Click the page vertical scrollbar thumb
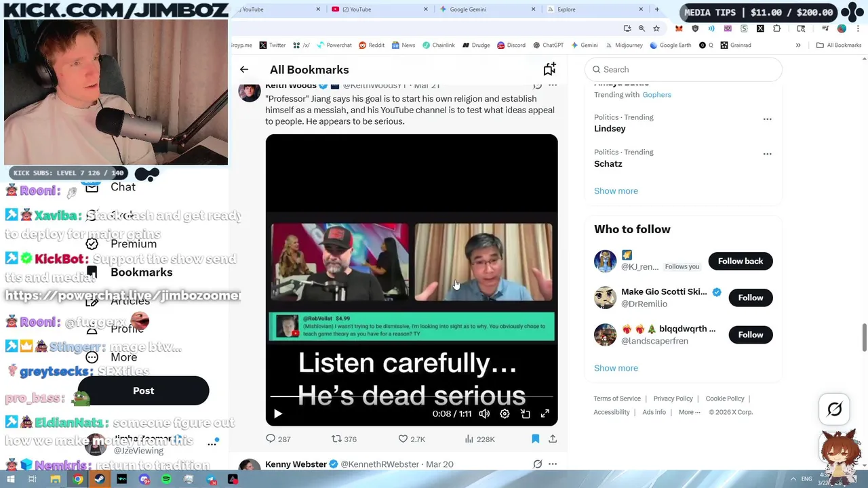868x488 pixels. [864, 338]
